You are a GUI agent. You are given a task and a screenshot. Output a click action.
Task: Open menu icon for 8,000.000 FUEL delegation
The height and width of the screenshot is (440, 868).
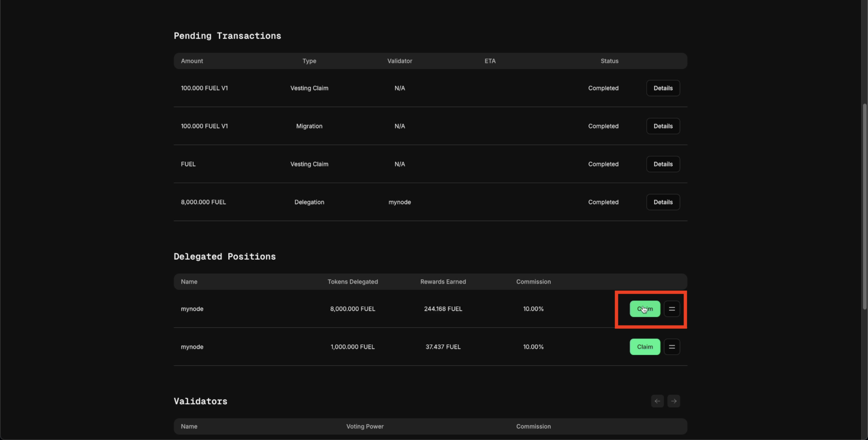(x=672, y=309)
